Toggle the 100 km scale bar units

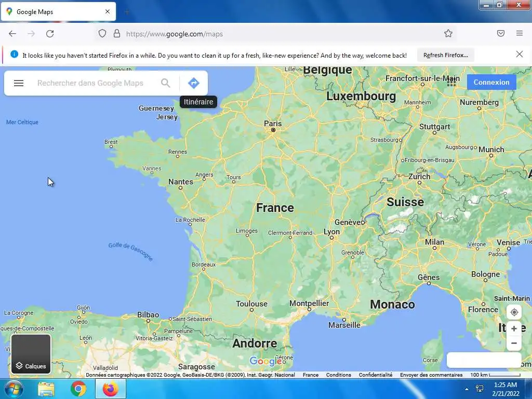495,375
